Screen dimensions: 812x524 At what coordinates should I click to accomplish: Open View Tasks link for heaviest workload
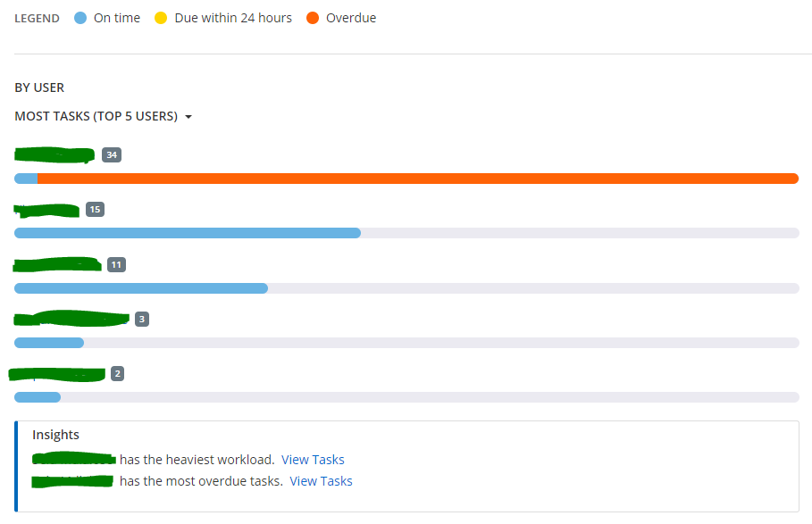pos(313,460)
